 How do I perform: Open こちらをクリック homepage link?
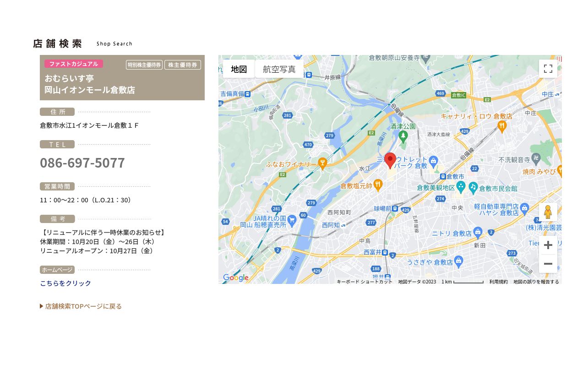(65, 283)
